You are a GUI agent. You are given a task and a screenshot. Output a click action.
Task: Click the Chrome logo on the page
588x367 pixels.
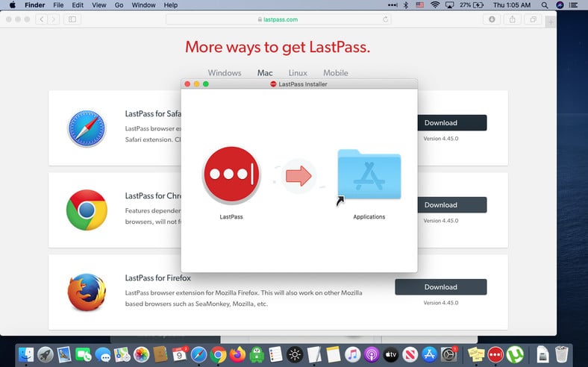(87, 210)
